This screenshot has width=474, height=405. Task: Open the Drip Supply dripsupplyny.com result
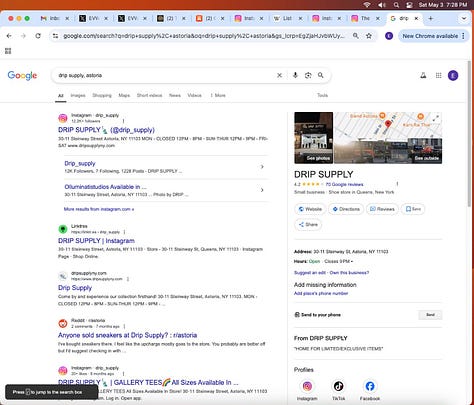click(x=75, y=288)
